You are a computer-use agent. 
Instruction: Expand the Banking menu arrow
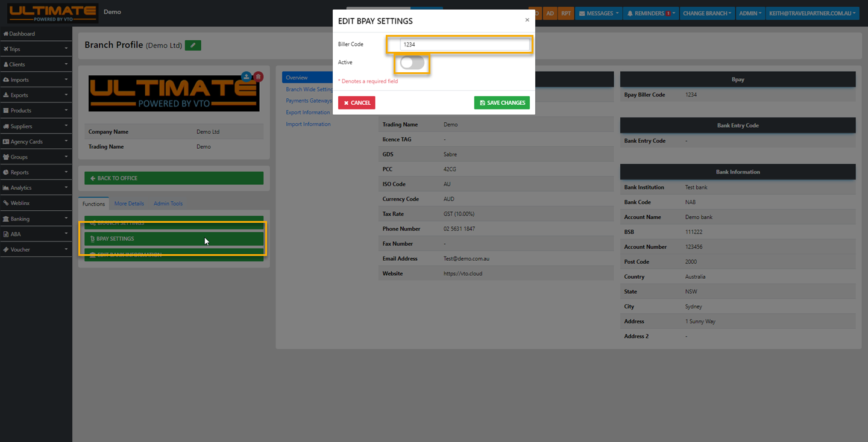[66, 219]
